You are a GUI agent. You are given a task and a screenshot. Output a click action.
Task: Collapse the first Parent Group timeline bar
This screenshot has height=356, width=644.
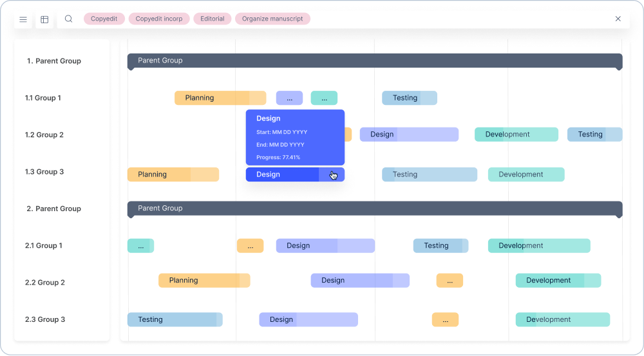(x=374, y=61)
